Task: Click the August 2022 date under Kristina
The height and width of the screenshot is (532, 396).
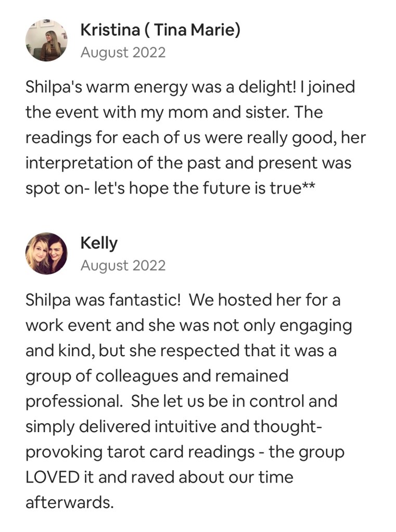Action: [x=123, y=53]
